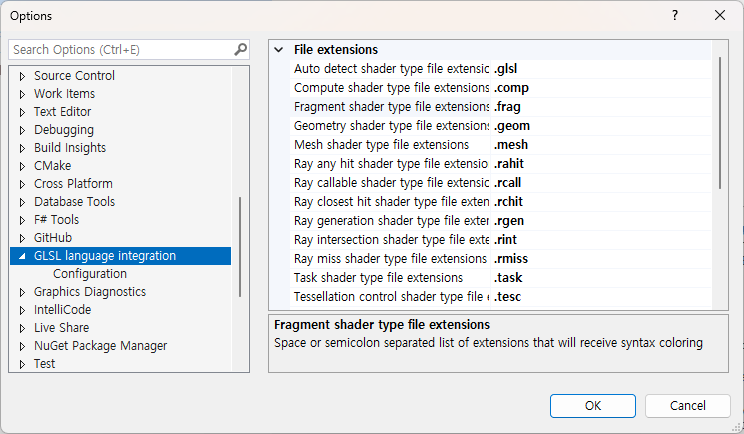Select the Live Share tree item
The height and width of the screenshot is (434, 744).
(x=61, y=328)
